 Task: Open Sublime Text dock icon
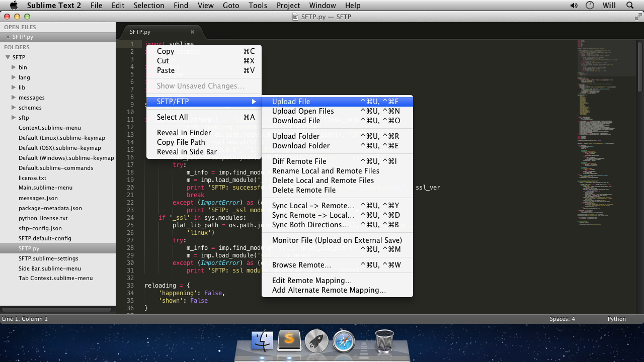(x=289, y=341)
